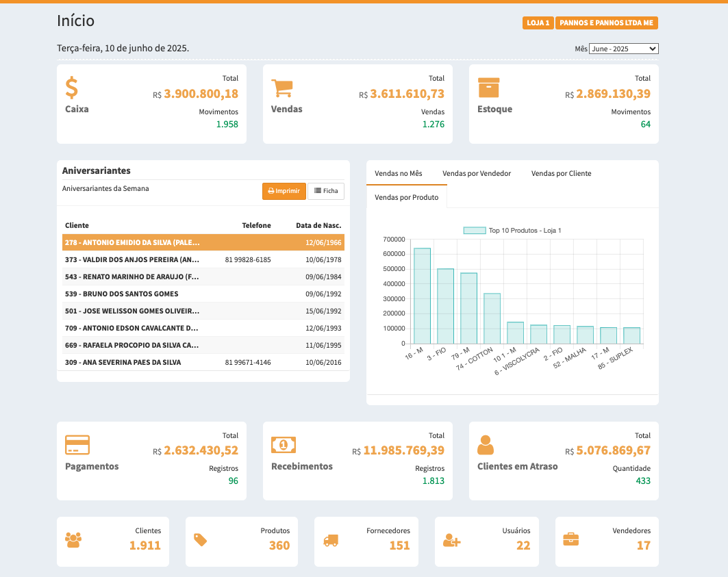Switch to the Vendas no Mês tab
Image resolution: width=728 pixels, height=577 pixels.
coord(399,174)
